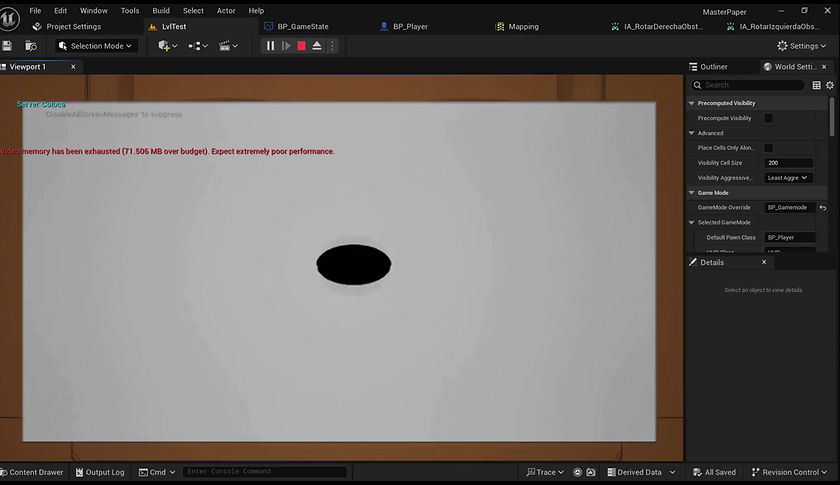840x485 pixels.
Task: Open World Settings panel gear options
Action: coord(830,85)
